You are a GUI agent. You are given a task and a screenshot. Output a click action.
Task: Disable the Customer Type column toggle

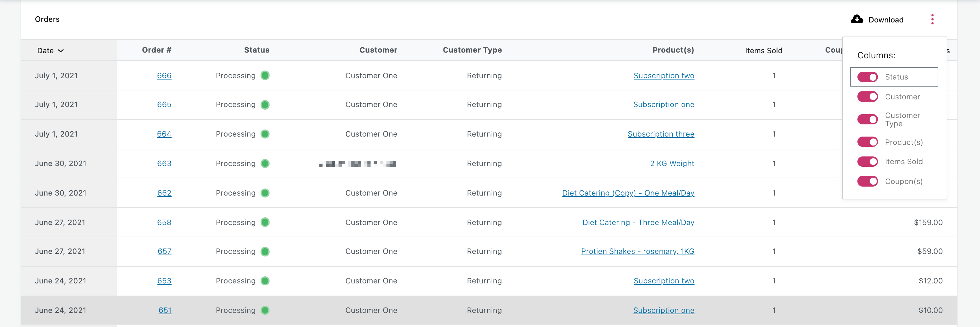click(867, 119)
